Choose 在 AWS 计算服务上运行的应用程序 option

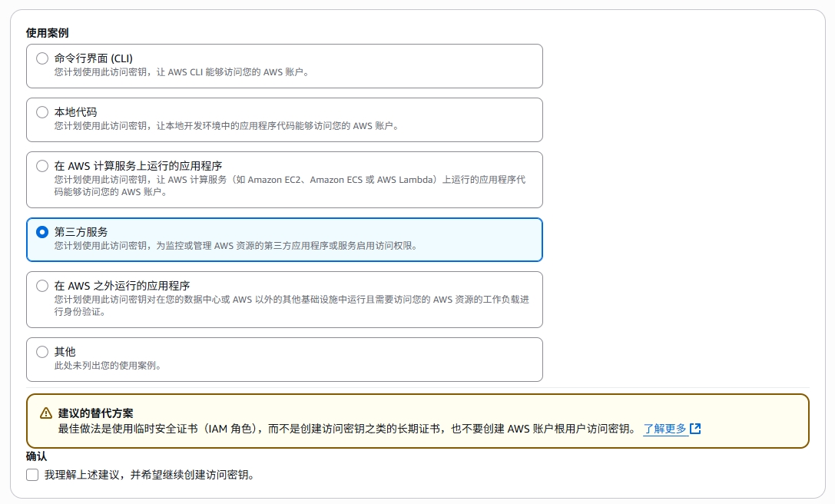(x=42, y=166)
